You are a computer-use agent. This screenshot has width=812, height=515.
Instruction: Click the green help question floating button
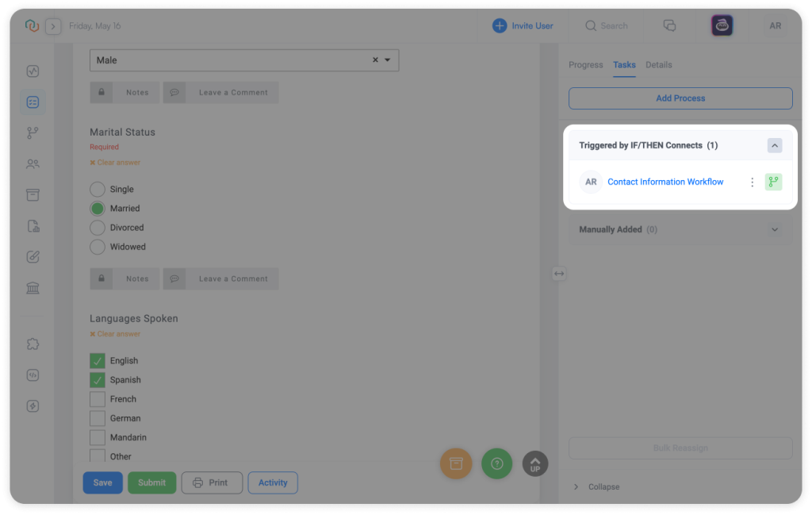[x=496, y=463]
